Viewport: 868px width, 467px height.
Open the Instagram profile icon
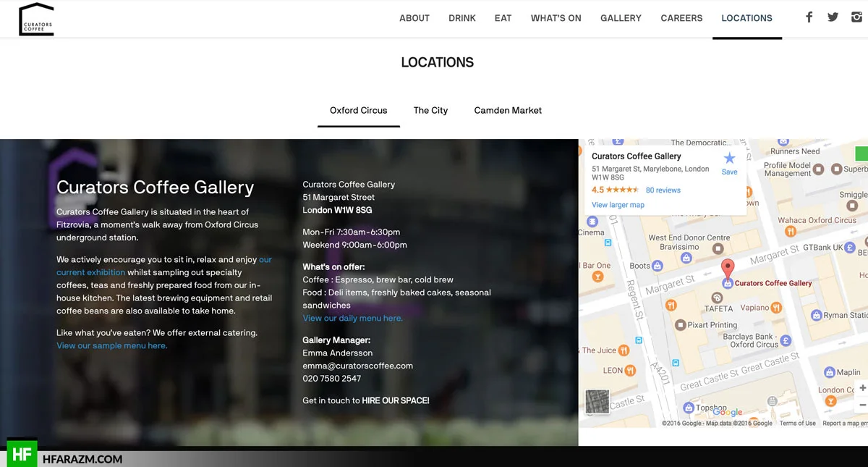(x=857, y=17)
